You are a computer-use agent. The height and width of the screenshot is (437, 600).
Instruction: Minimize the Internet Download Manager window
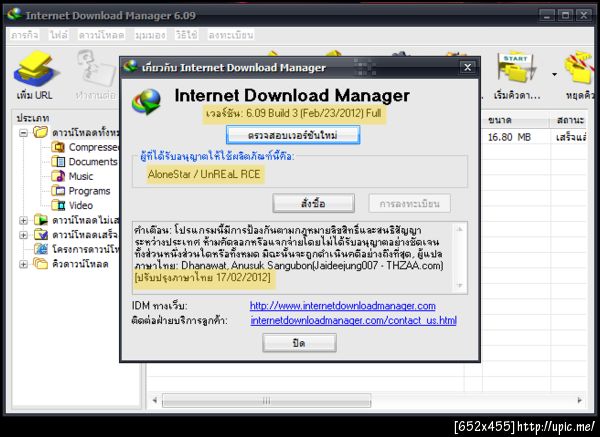point(547,15)
